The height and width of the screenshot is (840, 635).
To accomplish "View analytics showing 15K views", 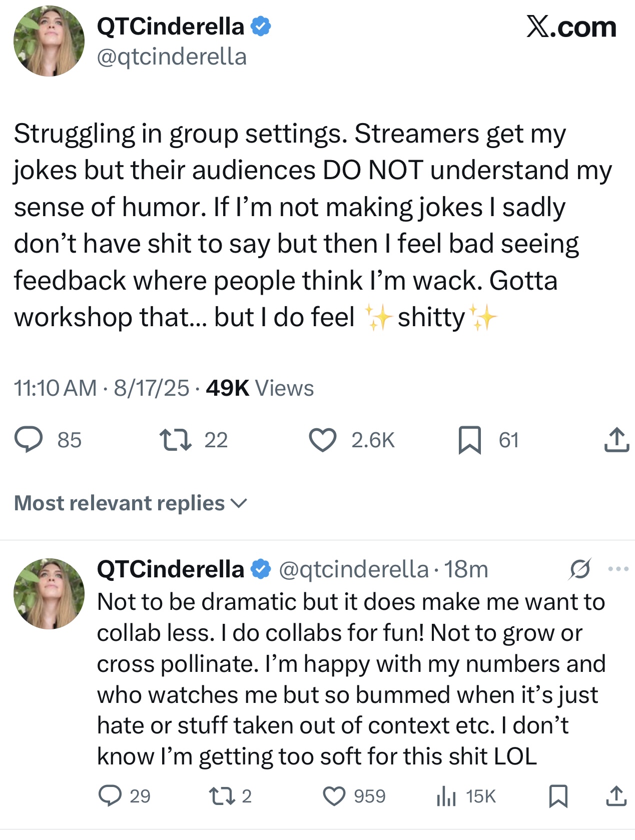I will tap(446, 795).
